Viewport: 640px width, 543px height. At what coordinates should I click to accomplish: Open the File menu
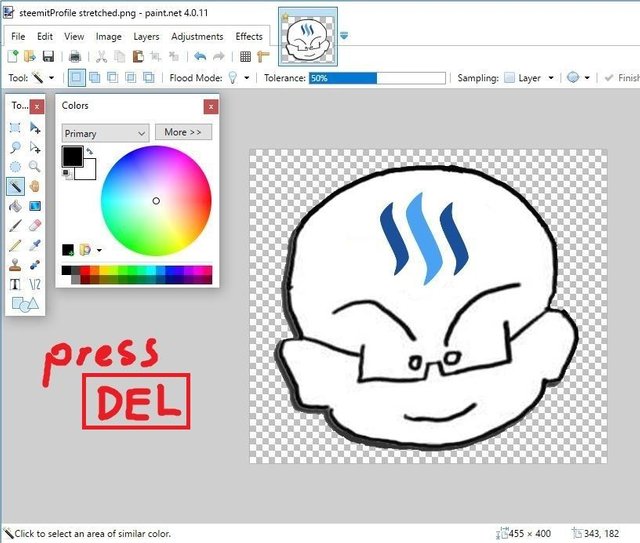18,36
